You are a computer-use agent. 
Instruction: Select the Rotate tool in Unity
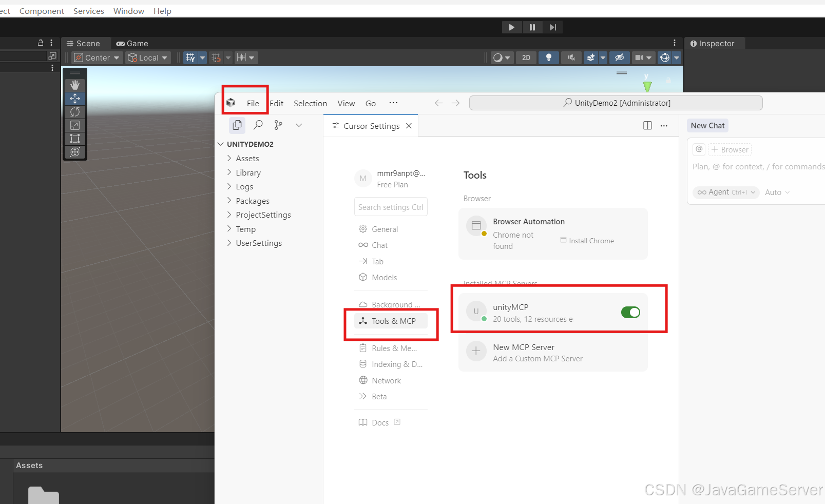pyautogui.click(x=75, y=111)
